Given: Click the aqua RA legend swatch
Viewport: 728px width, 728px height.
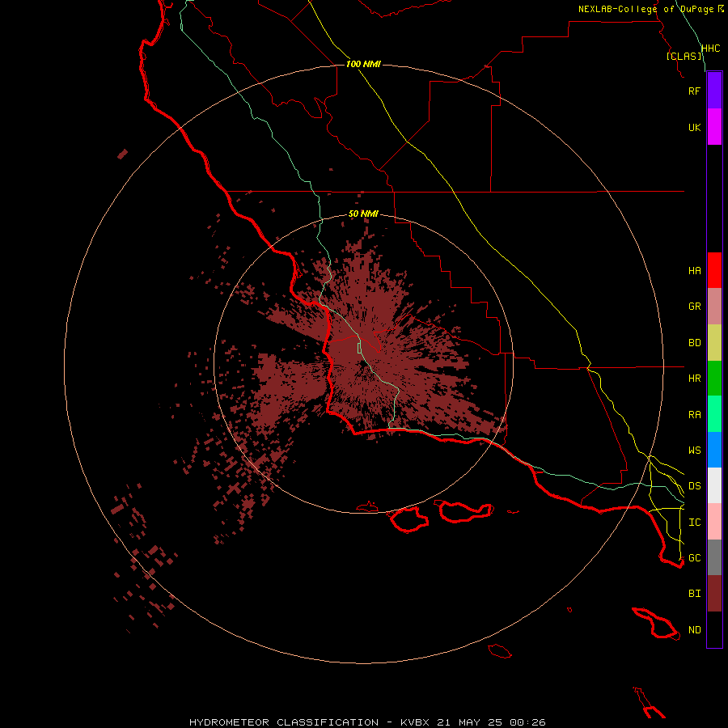Looking at the screenshot, I should 714,414.
